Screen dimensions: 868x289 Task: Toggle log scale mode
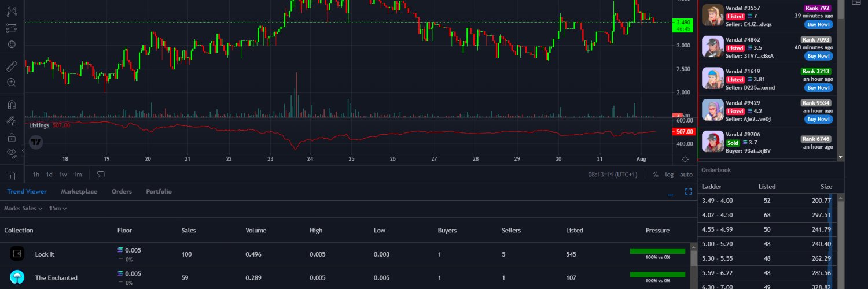(670, 174)
